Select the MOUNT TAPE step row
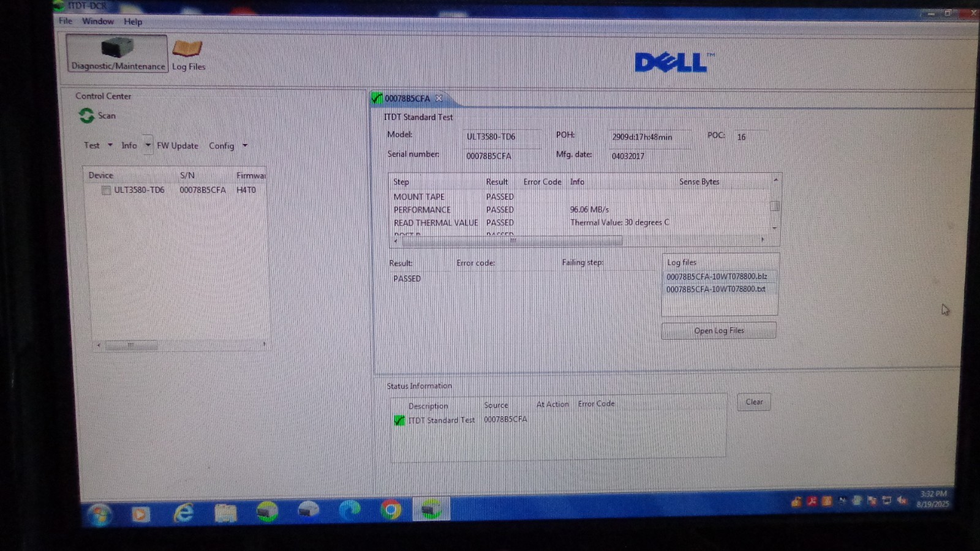Viewport: 980px width, 551px height. tap(580, 197)
